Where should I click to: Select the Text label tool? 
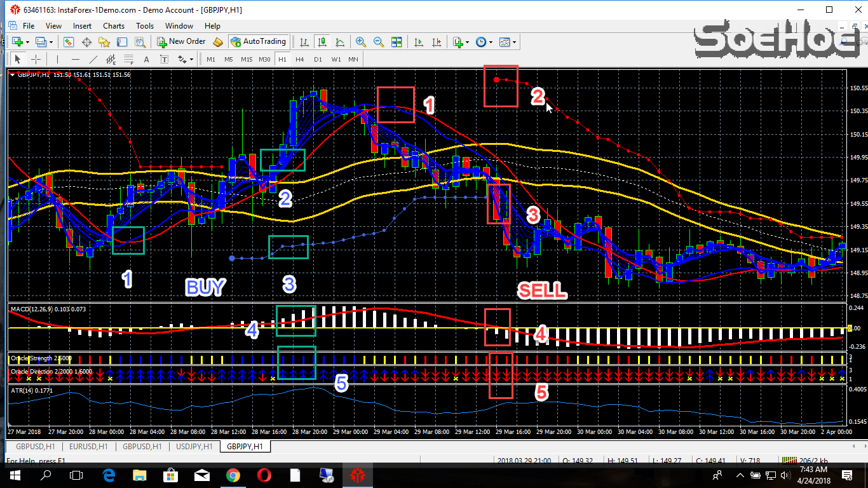pos(164,58)
